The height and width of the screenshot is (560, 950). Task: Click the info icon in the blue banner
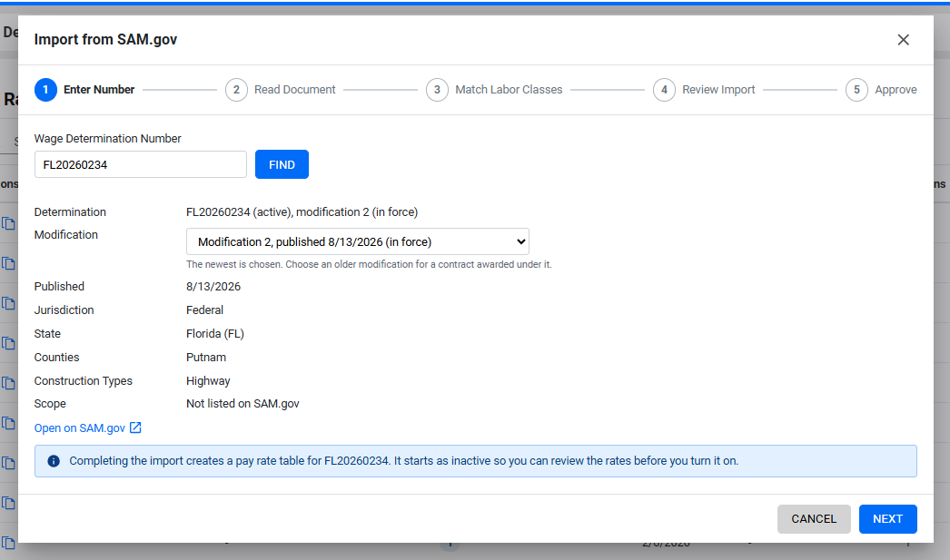(x=54, y=461)
